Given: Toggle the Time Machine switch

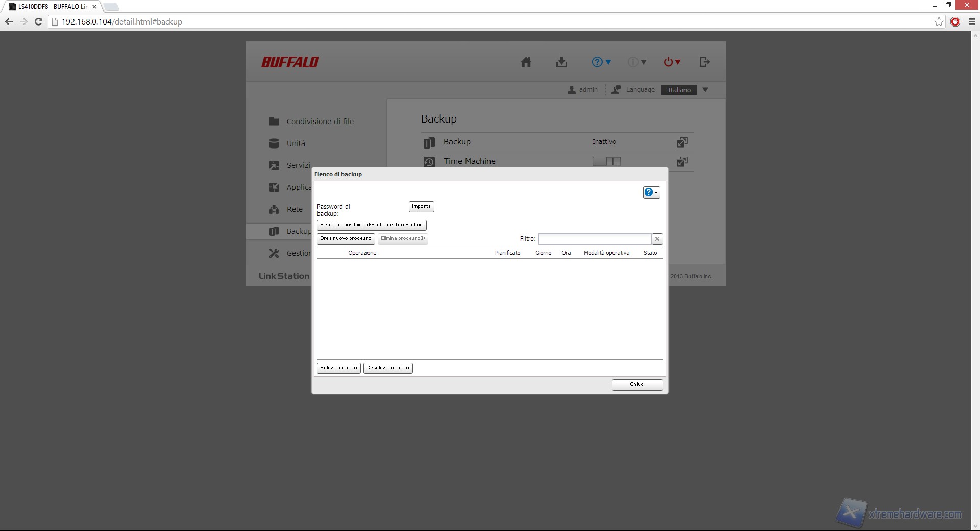Looking at the screenshot, I should pos(606,161).
